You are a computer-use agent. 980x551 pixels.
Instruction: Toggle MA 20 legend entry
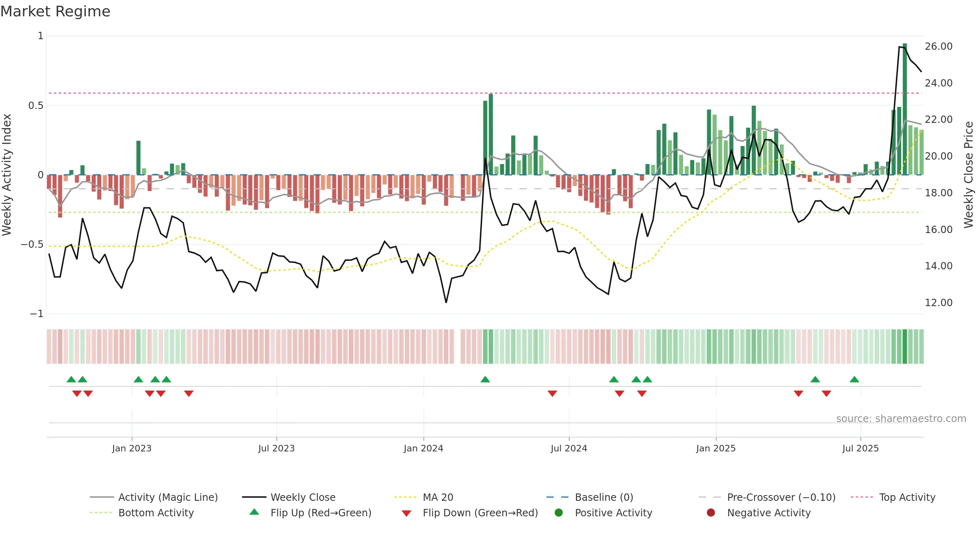423,497
